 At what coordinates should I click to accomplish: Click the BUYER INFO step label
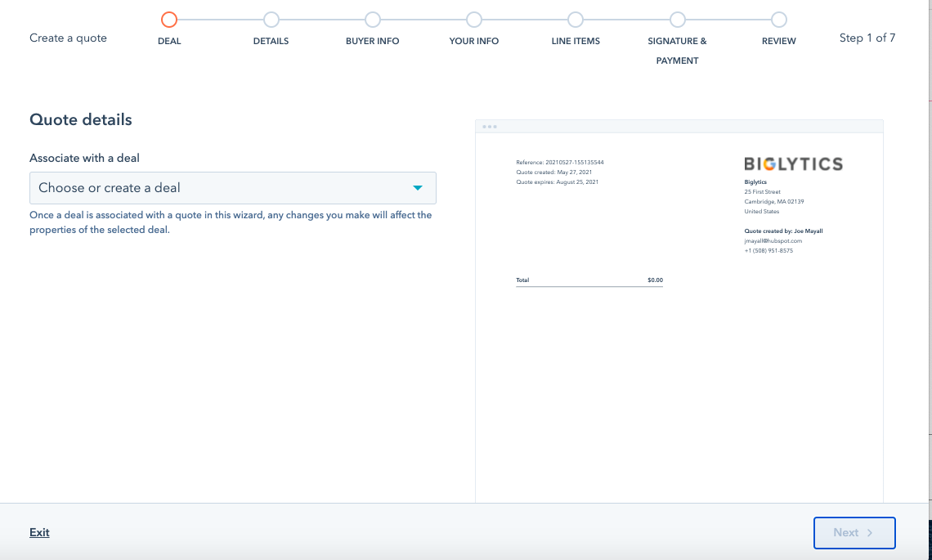tap(373, 41)
